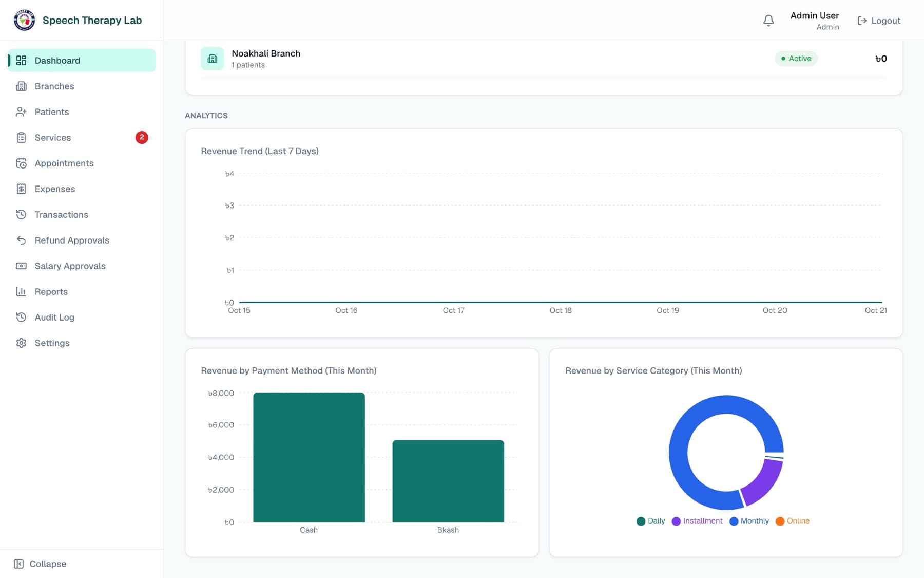View the Transactions label in the sidebar
This screenshot has height=578, width=924.
(x=62, y=215)
